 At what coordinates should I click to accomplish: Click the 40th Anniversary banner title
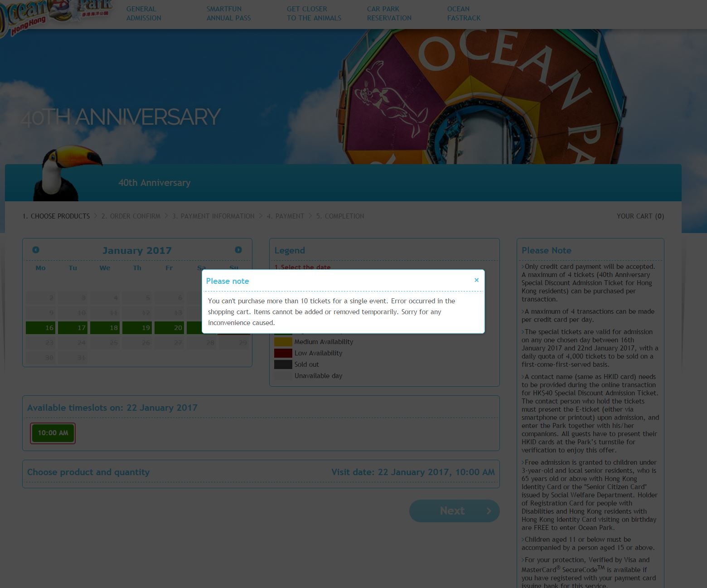(155, 183)
